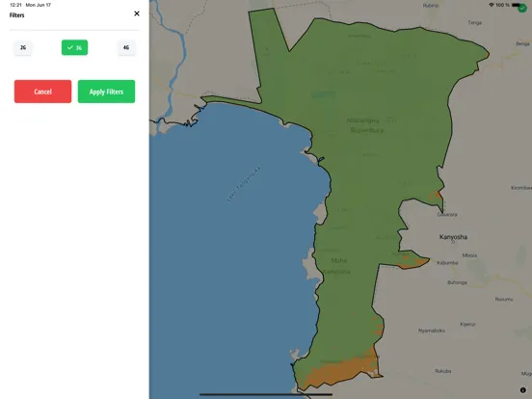The image size is (532, 399).
Task: Tap the iPad home indicator bar
Action: 266,394
